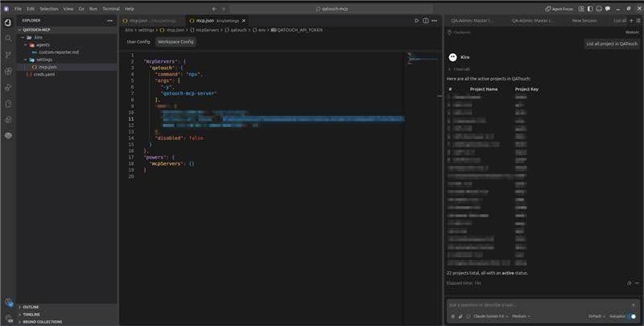Viewport: 644px width, 326px height.
Task: Open editor More Actions three-dot menu
Action: coord(435,21)
